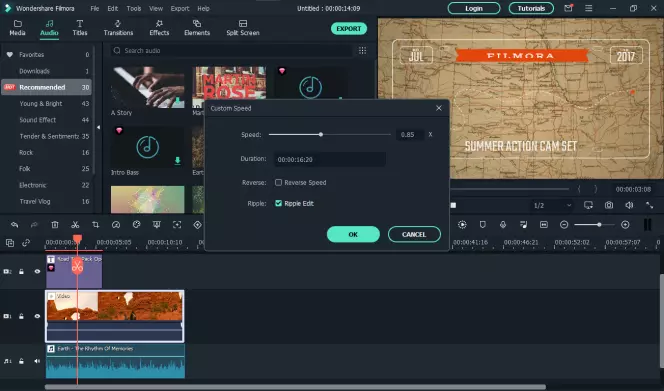Download the Intro Bass track
The height and width of the screenshot is (391, 664).
click(x=177, y=161)
